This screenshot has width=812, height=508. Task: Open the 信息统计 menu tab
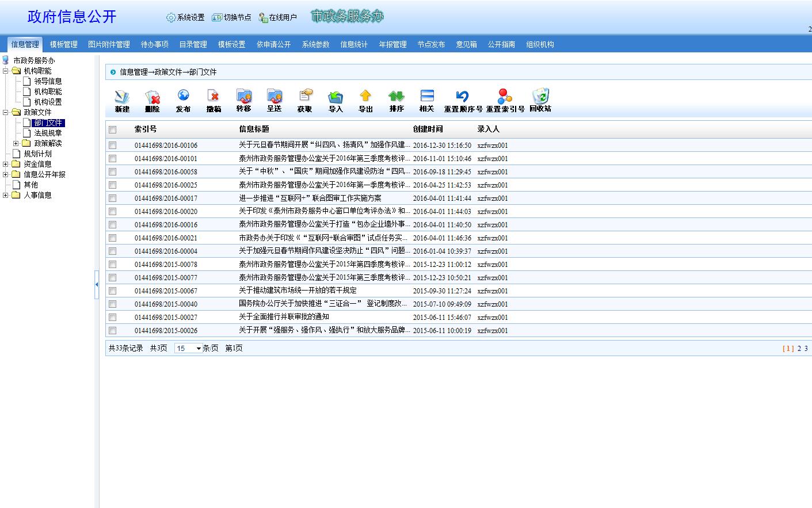(353, 44)
